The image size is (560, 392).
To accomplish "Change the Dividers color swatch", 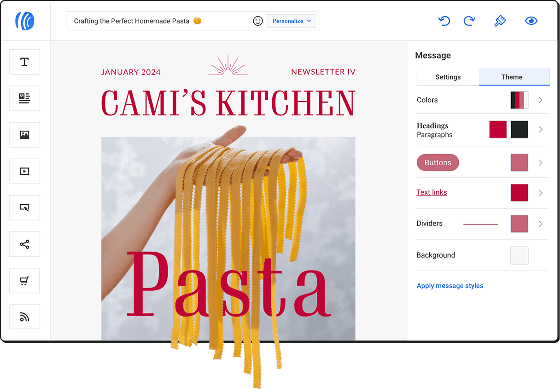I will tap(519, 224).
